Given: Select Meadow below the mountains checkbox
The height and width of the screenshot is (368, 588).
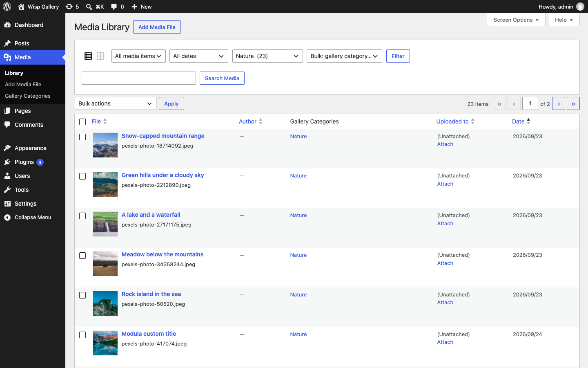Looking at the screenshot, I should click(x=82, y=256).
